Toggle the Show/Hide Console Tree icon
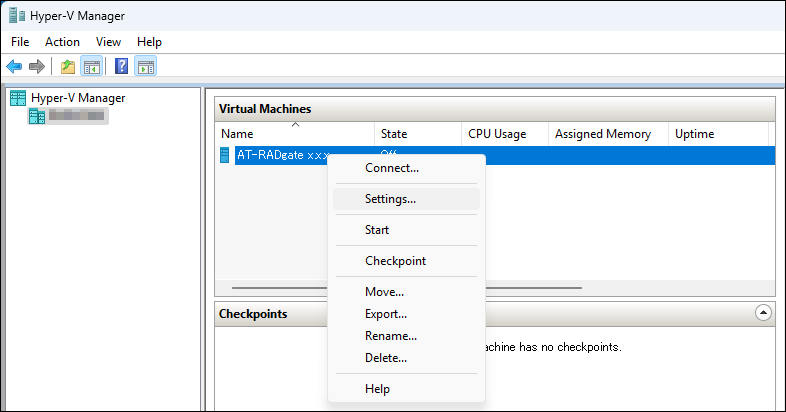This screenshot has height=412, width=786. (91, 67)
